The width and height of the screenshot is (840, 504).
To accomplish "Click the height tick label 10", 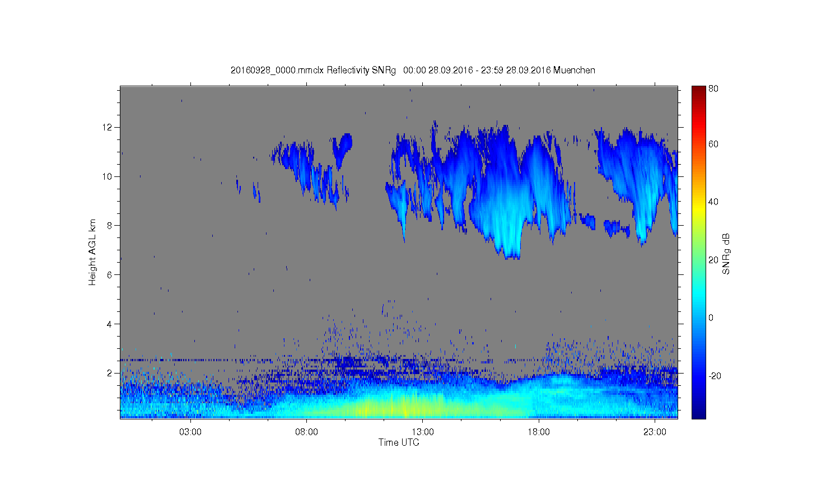I will click(x=108, y=176).
